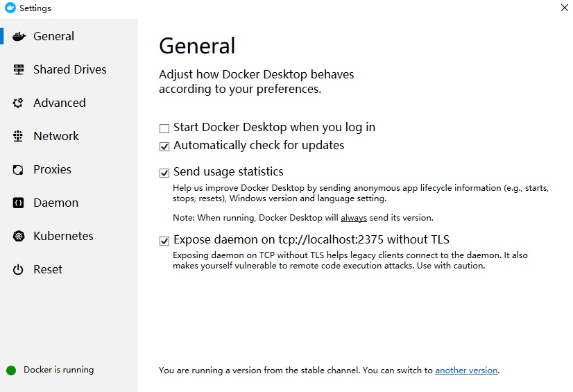
Task: Enable Start Docker Desktop when you log in
Action: pyautogui.click(x=164, y=128)
